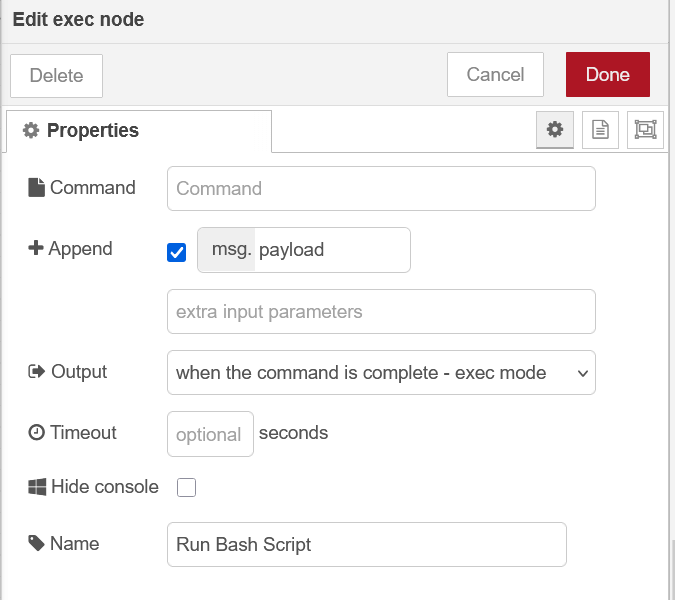This screenshot has height=600, width=675.
Task: Click the Cancel button
Action: 495,74
